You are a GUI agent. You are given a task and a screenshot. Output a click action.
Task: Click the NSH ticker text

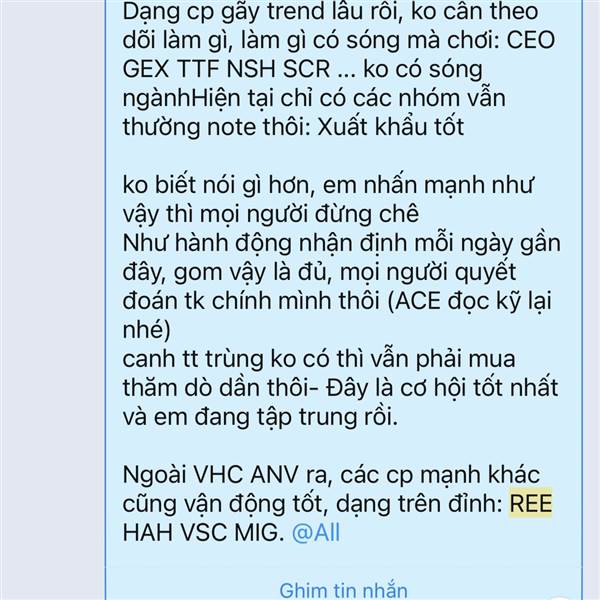click(251, 69)
